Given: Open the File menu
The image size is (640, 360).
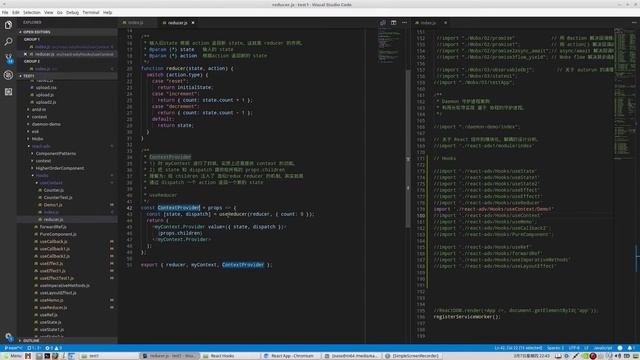Looking at the screenshot, I should (x=5, y=13).
